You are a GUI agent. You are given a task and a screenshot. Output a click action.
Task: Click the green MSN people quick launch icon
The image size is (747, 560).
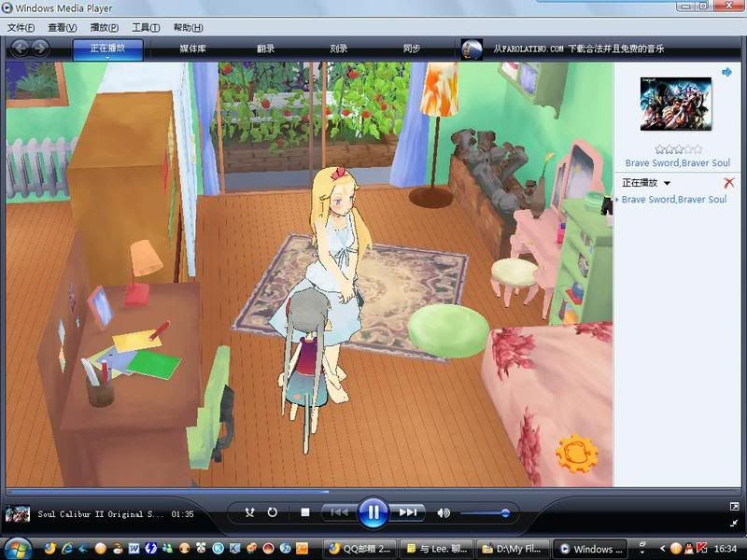[168, 549]
